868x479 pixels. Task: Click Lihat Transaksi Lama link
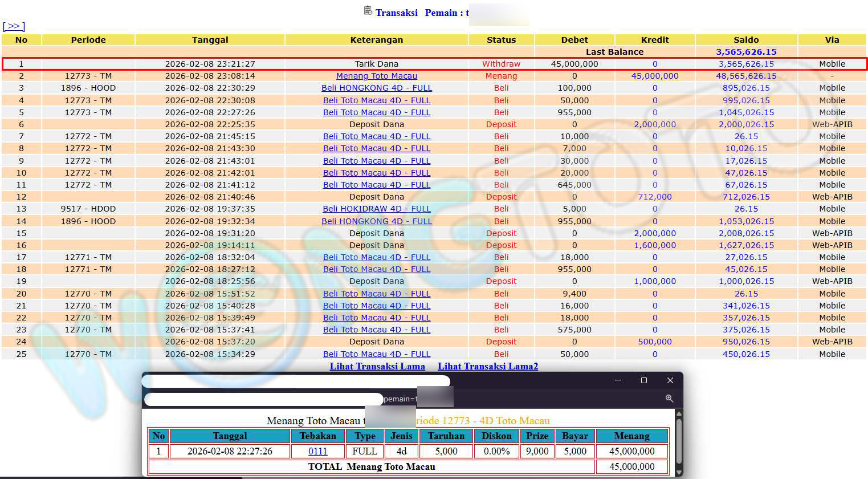click(377, 366)
